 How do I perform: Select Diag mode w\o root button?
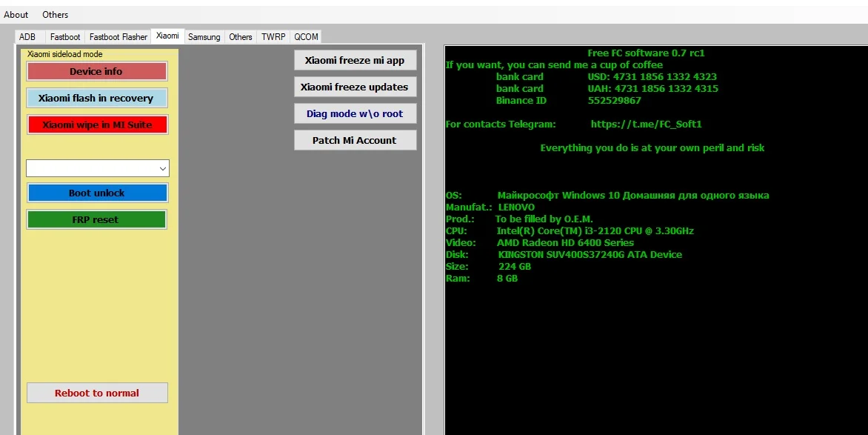(x=355, y=113)
